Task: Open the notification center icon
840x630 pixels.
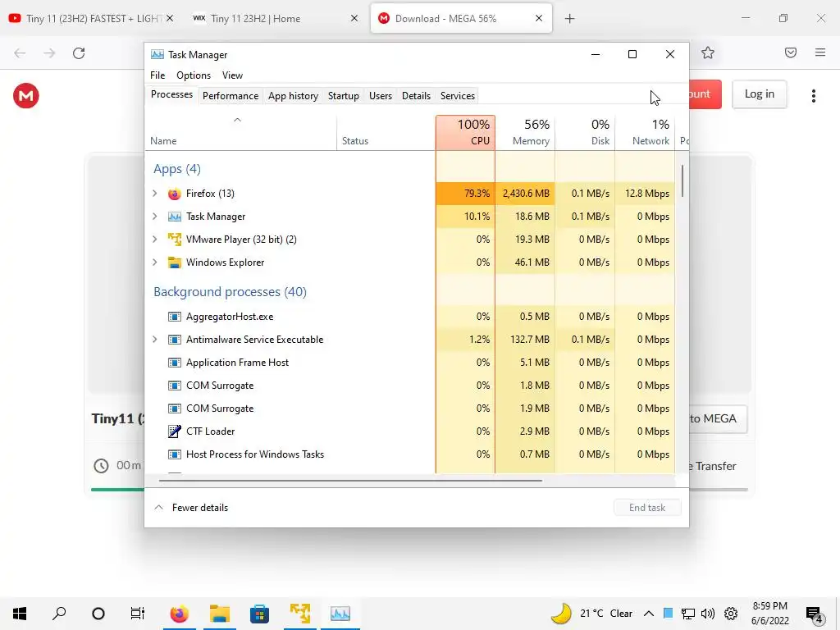Action: click(815, 614)
